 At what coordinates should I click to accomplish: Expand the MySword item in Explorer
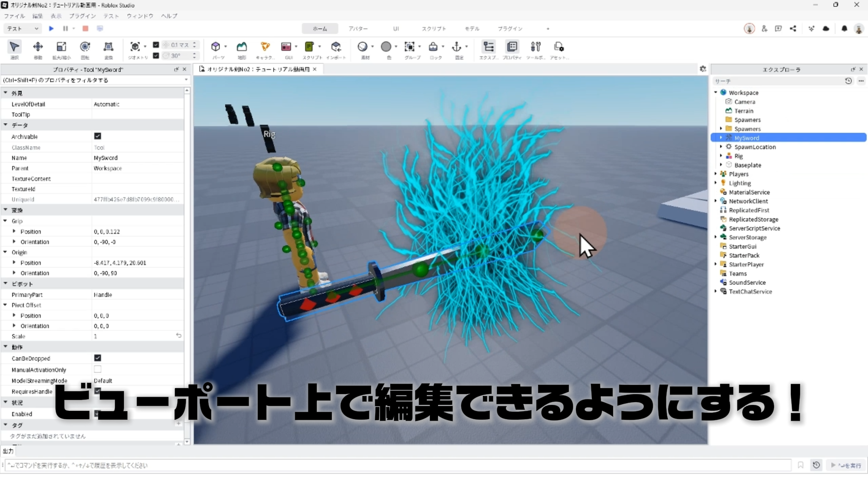(x=721, y=138)
